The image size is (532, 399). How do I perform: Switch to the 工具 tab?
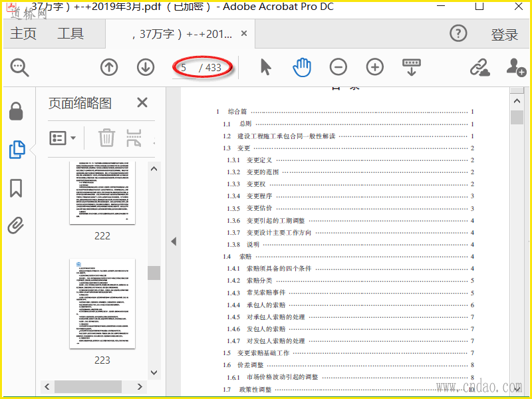[70, 34]
